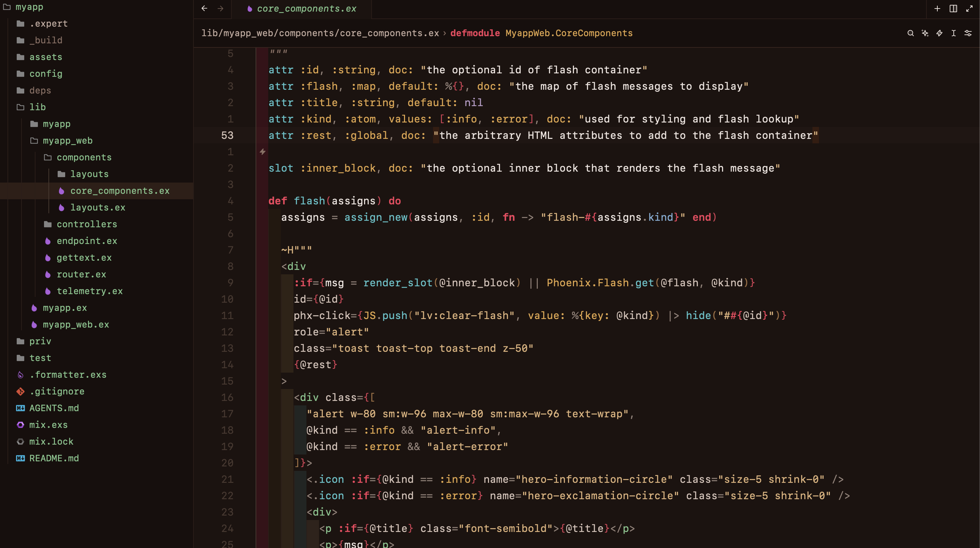Click the mix.exs file icon

[20, 425]
